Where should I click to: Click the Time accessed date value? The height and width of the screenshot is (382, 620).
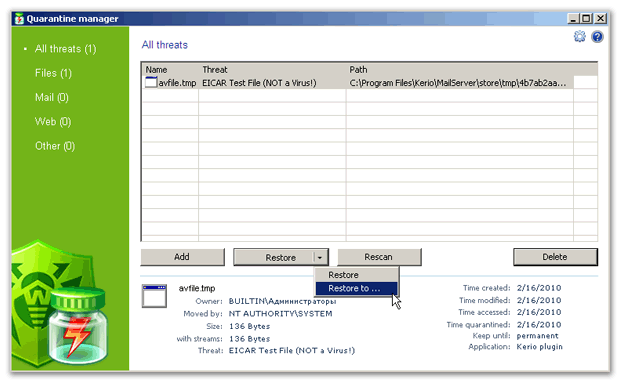539,312
